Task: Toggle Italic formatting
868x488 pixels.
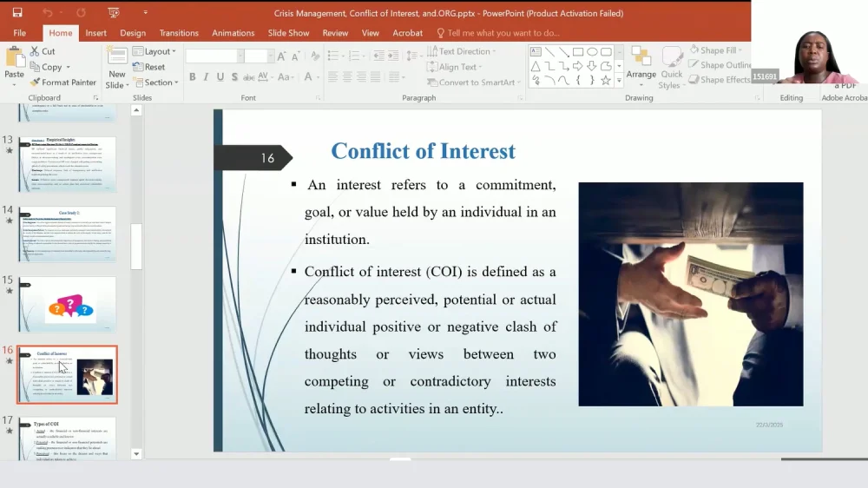Action: (206, 77)
